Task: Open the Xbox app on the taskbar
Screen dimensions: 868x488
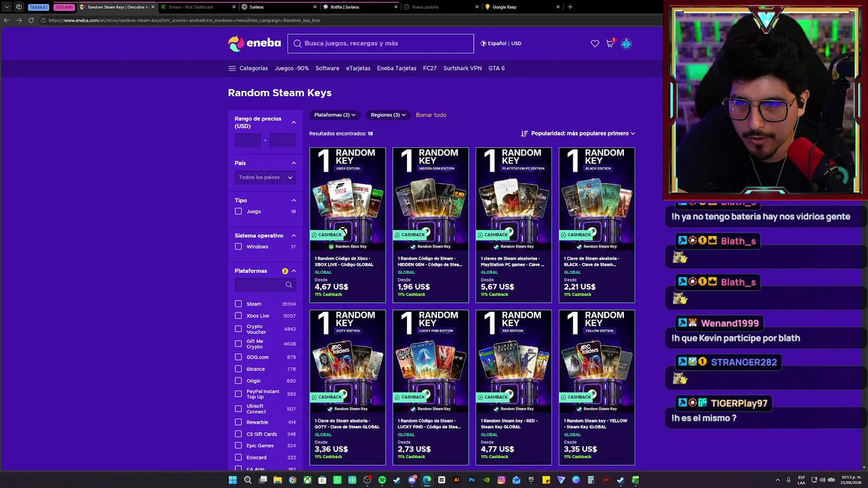Action: tap(307, 480)
